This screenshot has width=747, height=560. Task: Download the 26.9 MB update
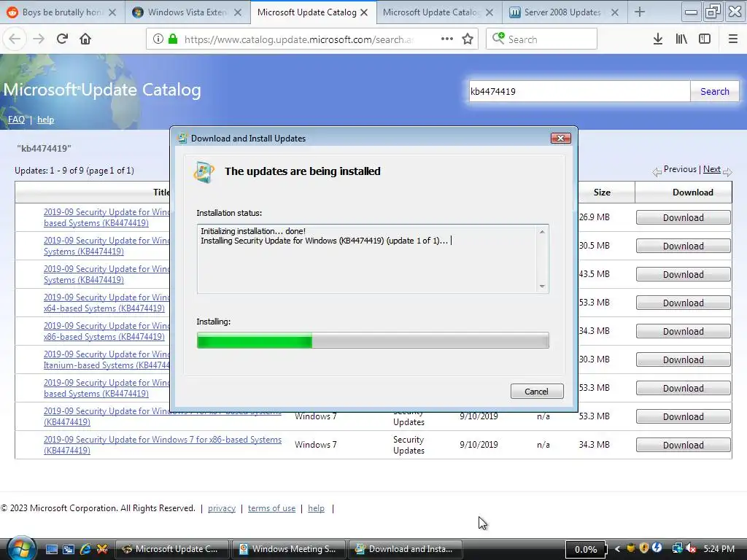point(683,217)
